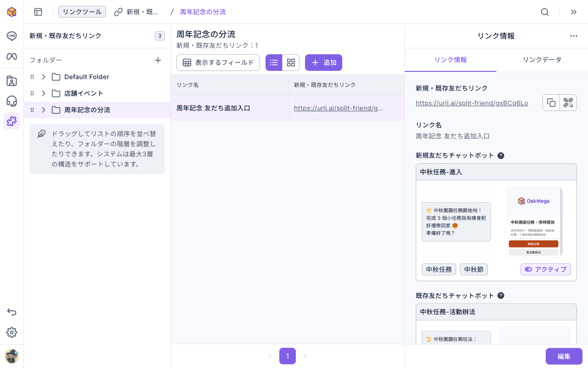Open the 中秋任務-進入 chatbot preview card

point(496,222)
